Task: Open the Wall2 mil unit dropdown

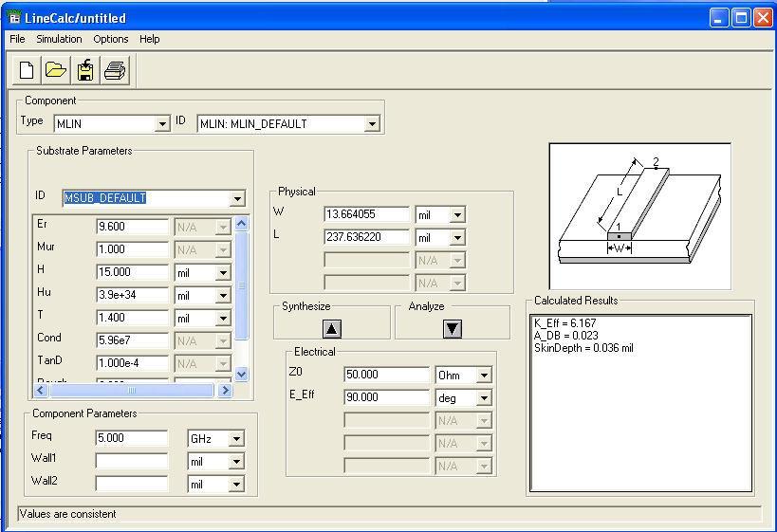Action: point(236,485)
